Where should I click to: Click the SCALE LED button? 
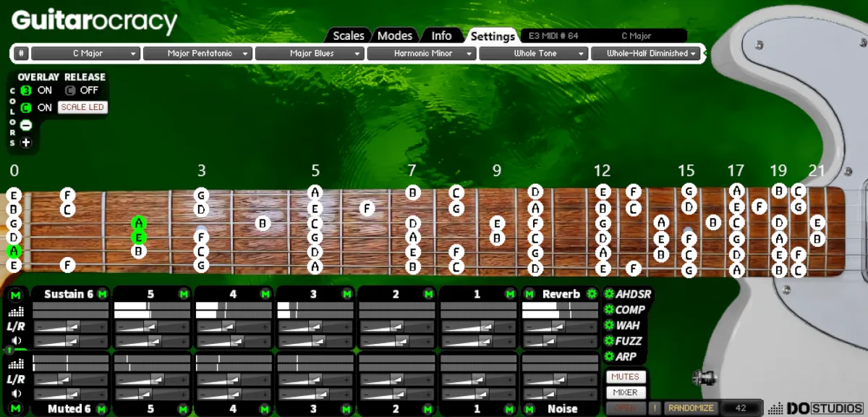coord(82,107)
